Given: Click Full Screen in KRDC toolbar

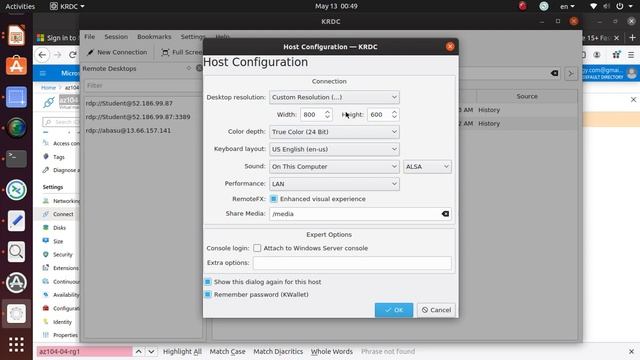Looking at the screenshot, I should click(x=182, y=52).
